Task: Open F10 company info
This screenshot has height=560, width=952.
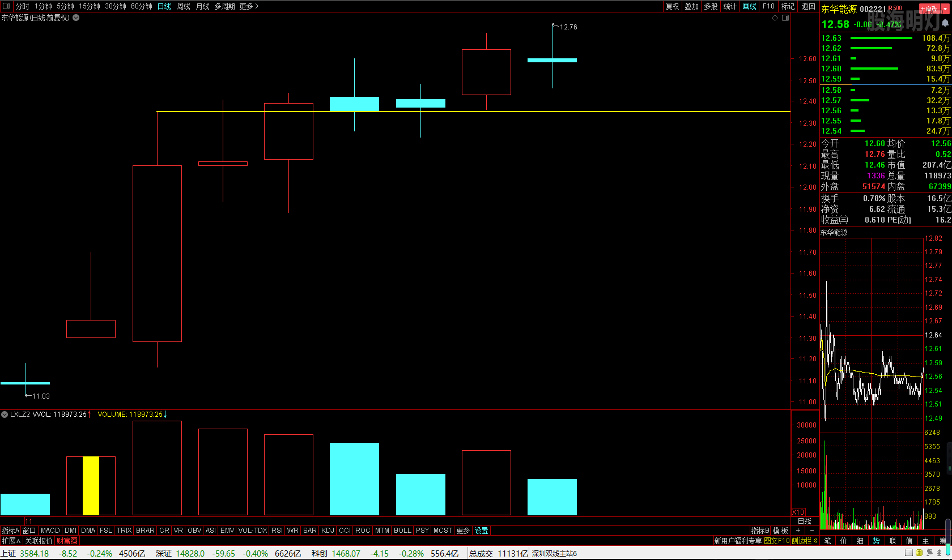Action: (x=768, y=6)
